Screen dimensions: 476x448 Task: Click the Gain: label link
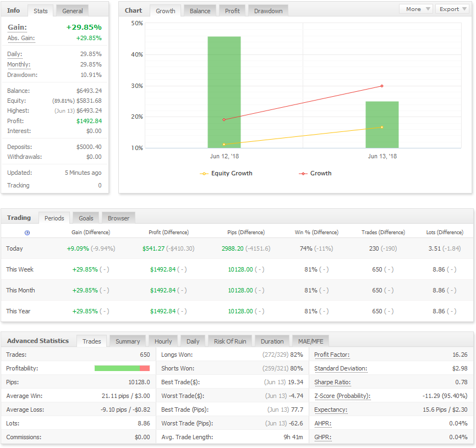pyautogui.click(x=17, y=27)
